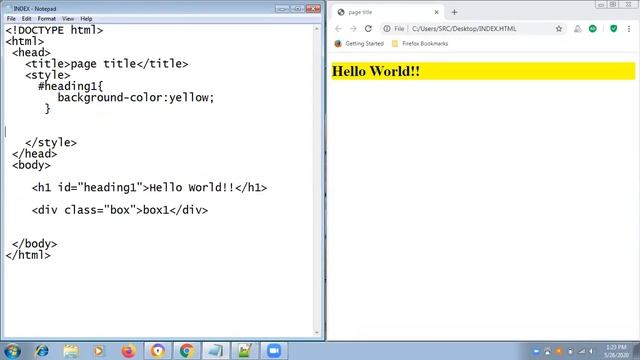Screen dimensions: 640x360
Task: Close the 'page title' tab
Action: 436,12
